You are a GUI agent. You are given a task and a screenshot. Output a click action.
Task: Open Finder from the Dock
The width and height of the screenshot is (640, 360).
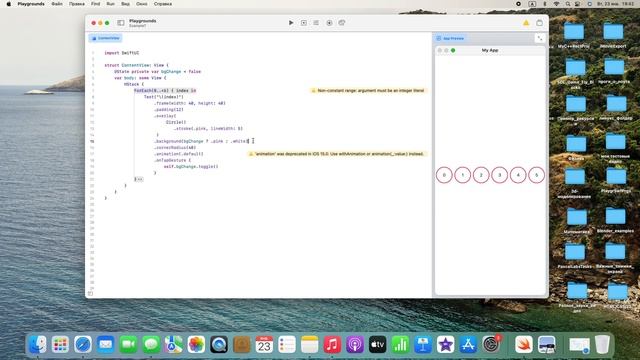(x=38, y=345)
